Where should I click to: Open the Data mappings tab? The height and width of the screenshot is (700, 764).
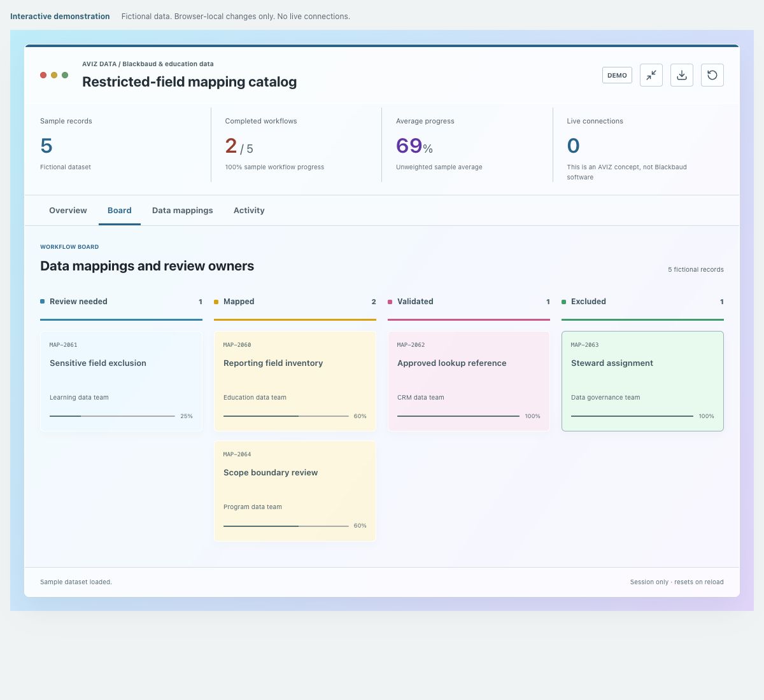pyautogui.click(x=183, y=211)
